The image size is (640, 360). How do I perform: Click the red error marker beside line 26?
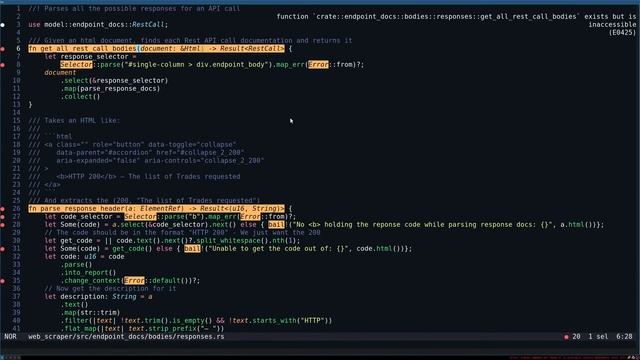2,209
